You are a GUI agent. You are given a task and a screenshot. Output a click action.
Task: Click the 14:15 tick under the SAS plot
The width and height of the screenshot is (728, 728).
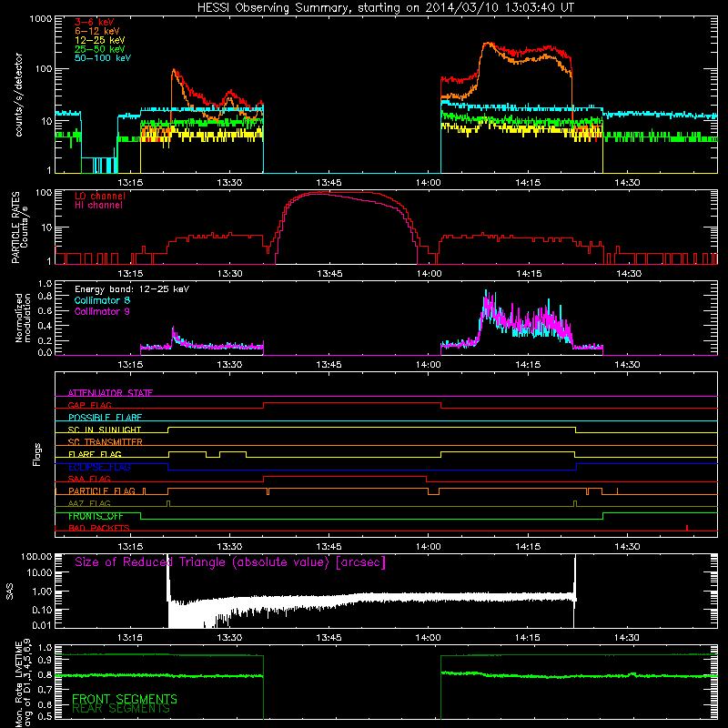[528, 638]
